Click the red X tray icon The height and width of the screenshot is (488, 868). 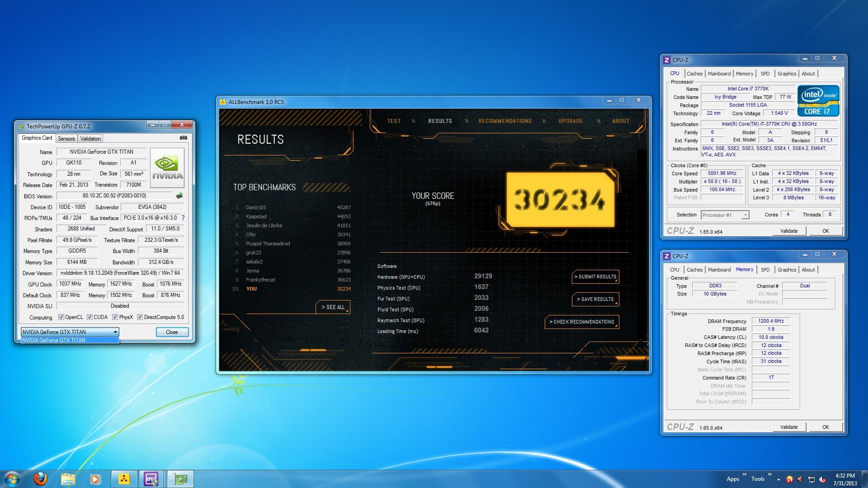click(789, 479)
